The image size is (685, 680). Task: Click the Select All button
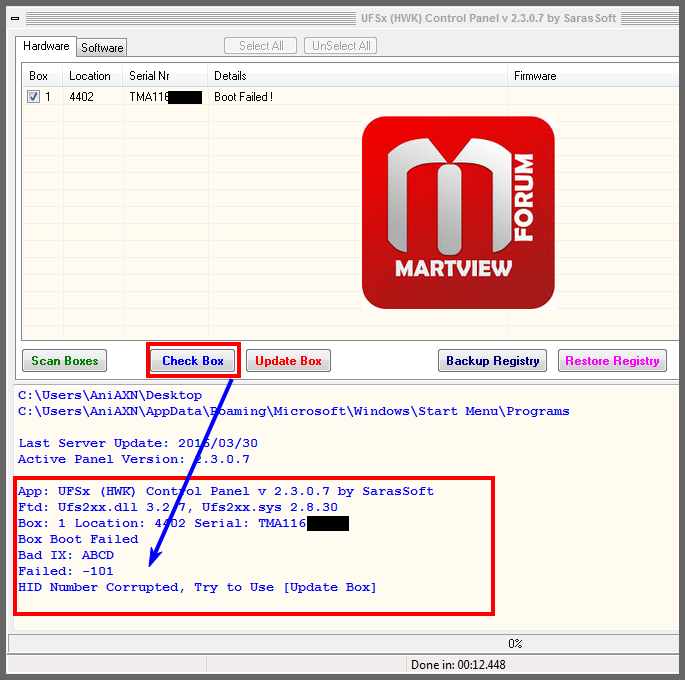tap(260, 46)
